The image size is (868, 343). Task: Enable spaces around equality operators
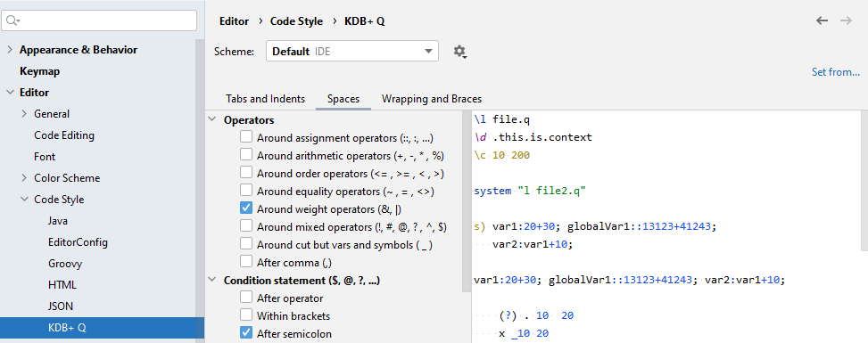[246, 191]
